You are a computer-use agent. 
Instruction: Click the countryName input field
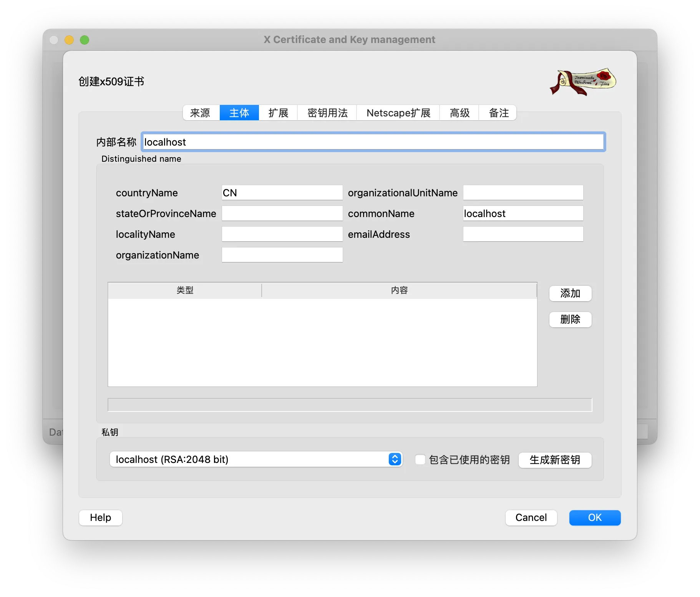click(282, 193)
